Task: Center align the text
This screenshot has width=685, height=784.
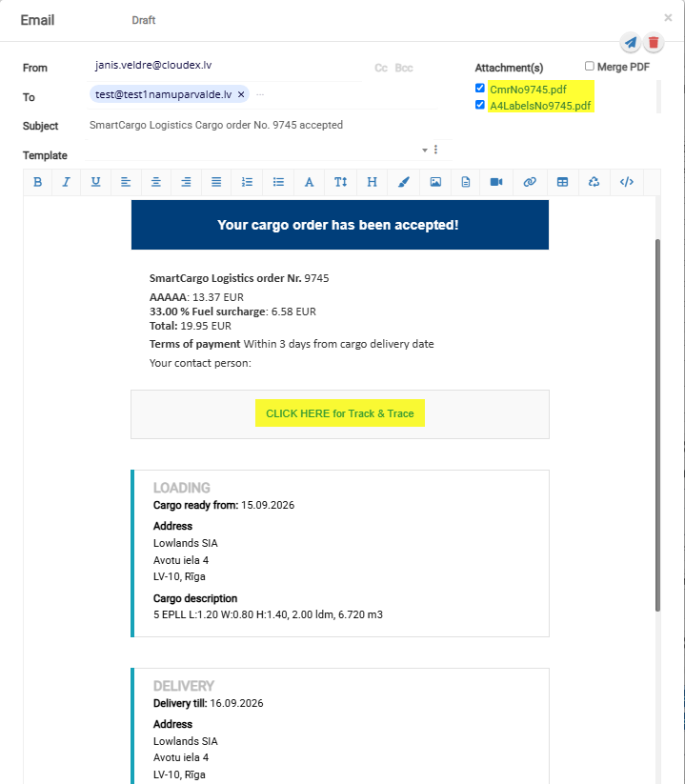Action: pos(156,182)
